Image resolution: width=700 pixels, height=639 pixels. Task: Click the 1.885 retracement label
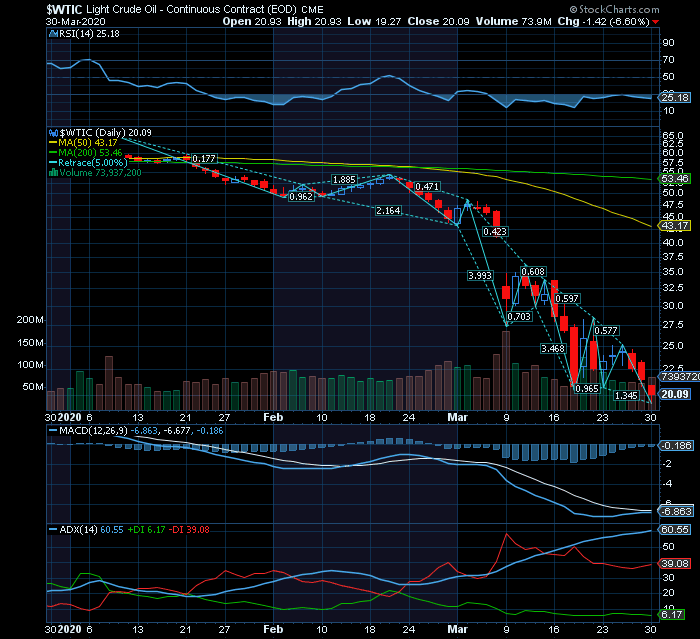click(x=344, y=180)
